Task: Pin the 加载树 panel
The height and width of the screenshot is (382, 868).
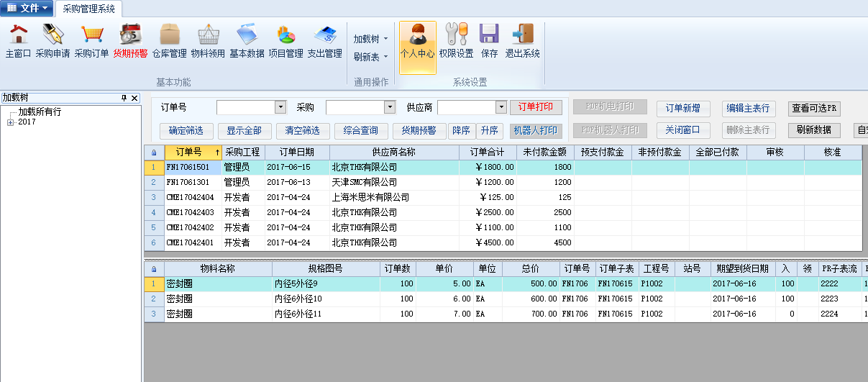Action: 124,98
